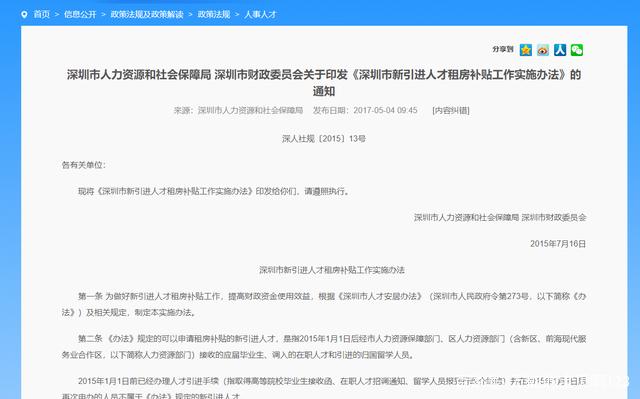This screenshot has width=640, height=399.
Task: Click the 第一条 paragraph text
Action: point(324,304)
